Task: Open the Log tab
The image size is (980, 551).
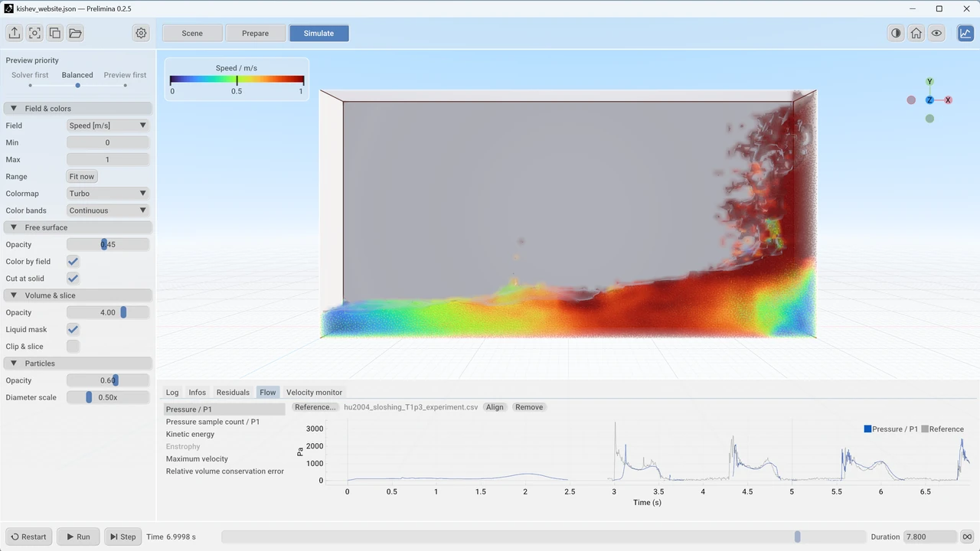Action: [172, 393]
